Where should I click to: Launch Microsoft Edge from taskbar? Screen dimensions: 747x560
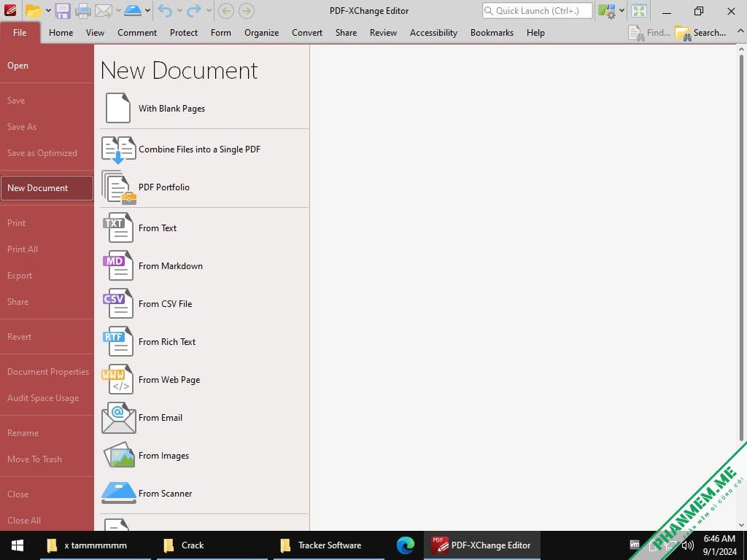pyautogui.click(x=406, y=545)
